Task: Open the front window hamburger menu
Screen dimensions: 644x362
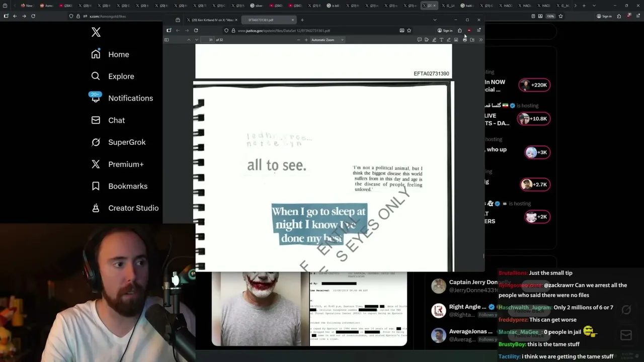Action: [479, 30]
